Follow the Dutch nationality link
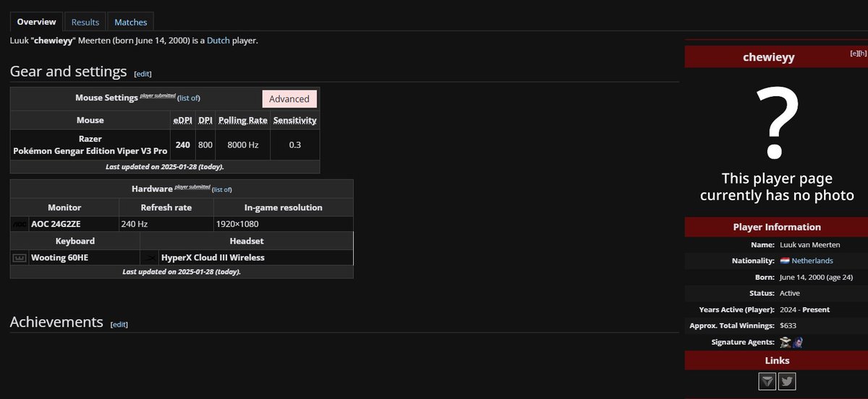The height and width of the screenshot is (399, 868). [x=218, y=40]
